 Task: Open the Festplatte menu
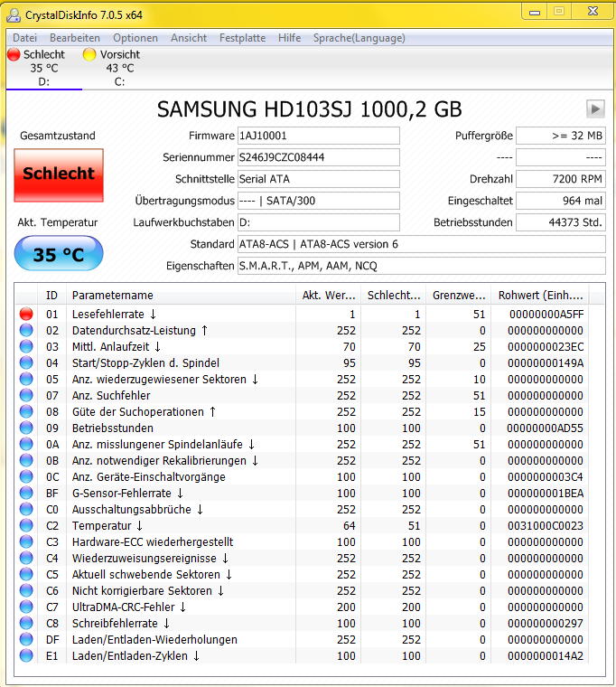tap(243, 38)
